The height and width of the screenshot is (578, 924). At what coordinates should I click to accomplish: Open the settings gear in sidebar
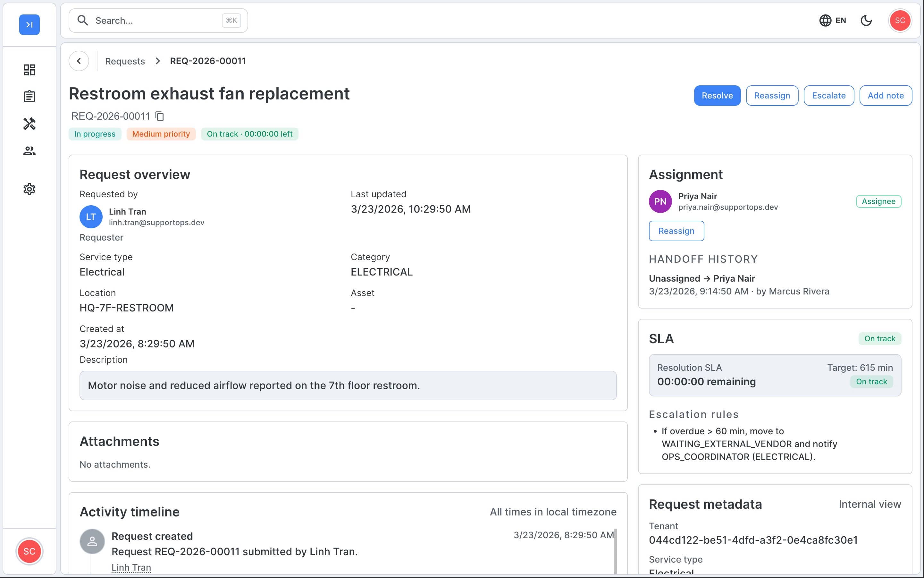[x=29, y=189]
